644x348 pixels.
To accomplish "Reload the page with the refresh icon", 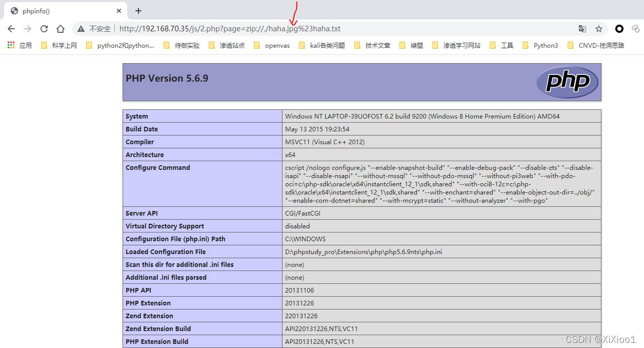I will [44, 29].
